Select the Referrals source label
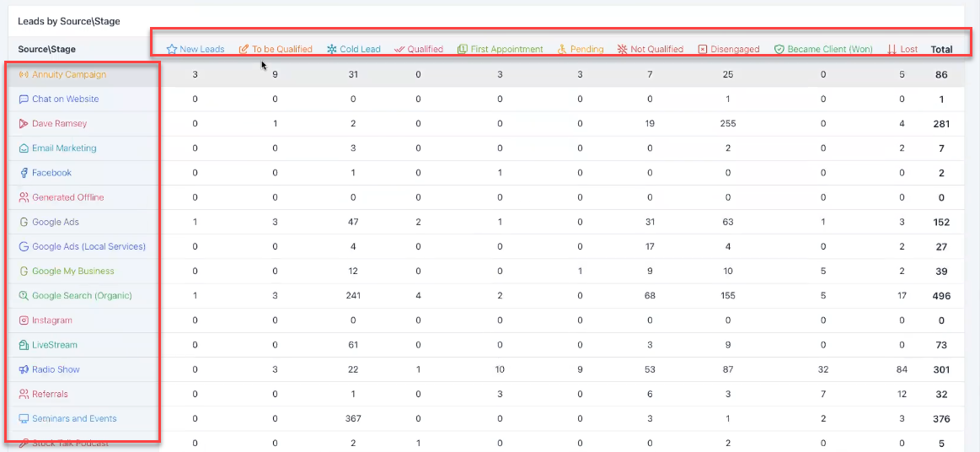The width and height of the screenshot is (980, 452). (x=50, y=394)
